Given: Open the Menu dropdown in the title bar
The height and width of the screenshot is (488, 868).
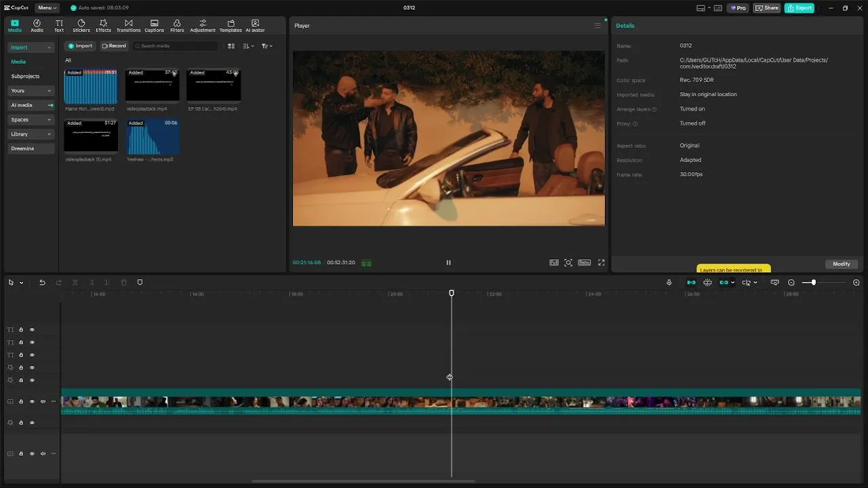Looking at the screenshot, I should point(47,8).
